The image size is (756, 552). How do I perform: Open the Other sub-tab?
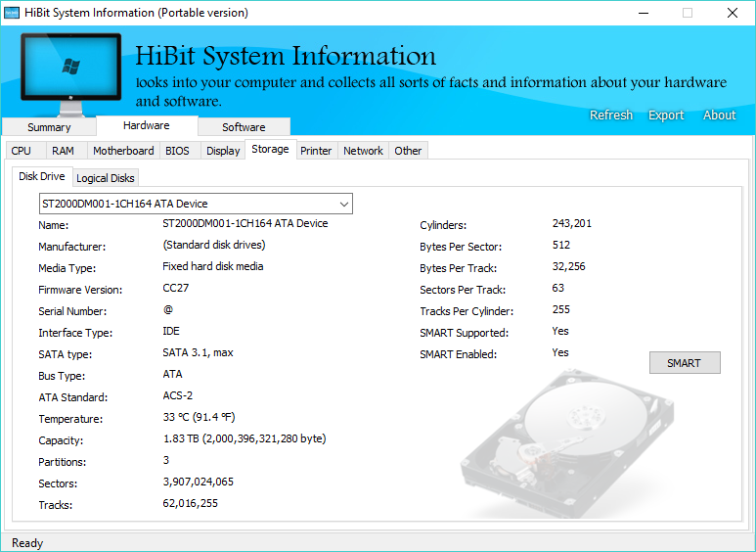pyautogui.click(x=409, y=151)
